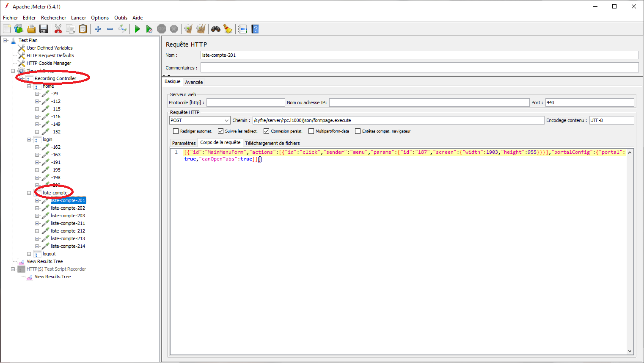Click the blue plus Add icon
The width and height of the screenshot is (644, 363).
point(98,29)
